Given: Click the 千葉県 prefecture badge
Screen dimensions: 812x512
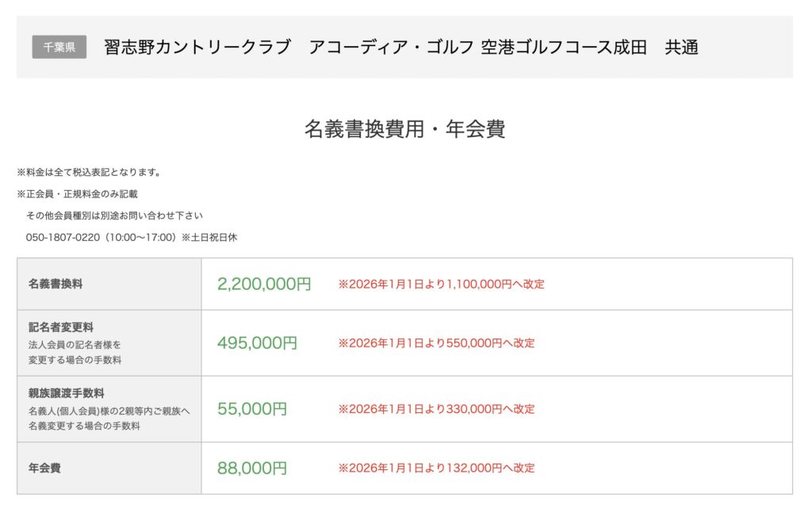Looking at the screenshot, I should (59, 48).
